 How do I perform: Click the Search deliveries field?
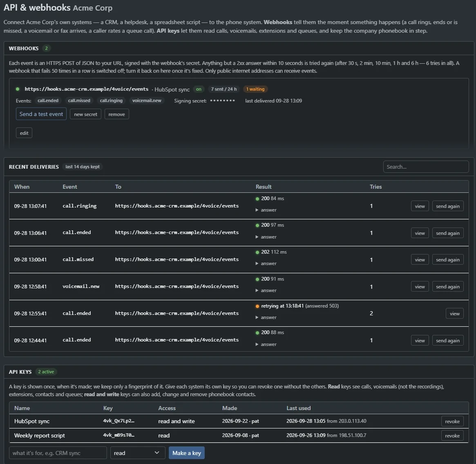pyautogui.click(x=426, y=167)
